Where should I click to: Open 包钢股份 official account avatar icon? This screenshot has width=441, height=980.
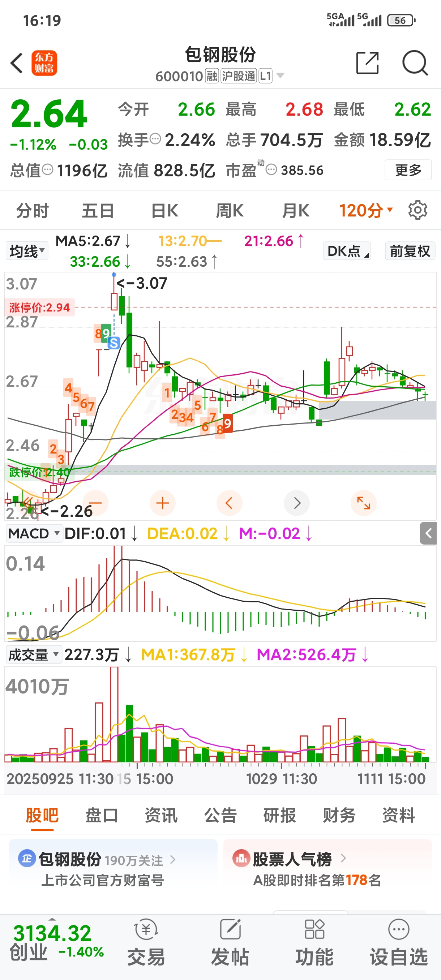click(27, 858)
